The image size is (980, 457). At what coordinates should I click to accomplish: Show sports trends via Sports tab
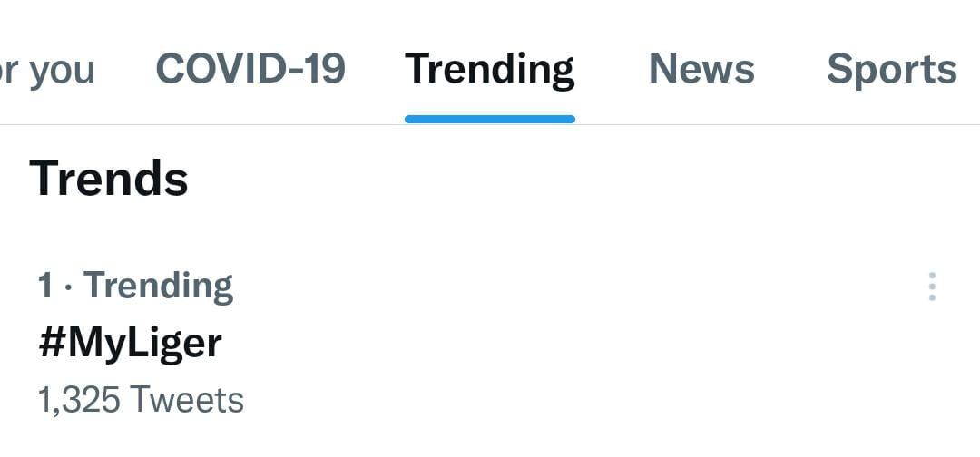[891, 70]
